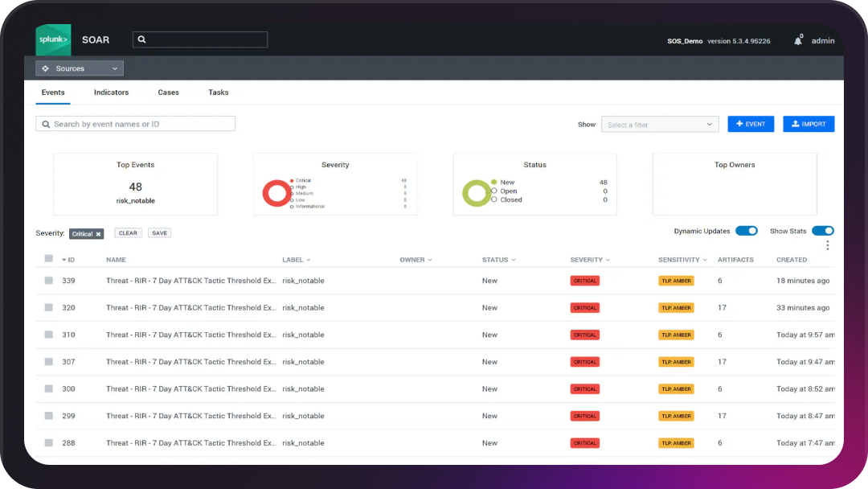The width and height of the screenshot is (868, 489).
Task: Click the red Severity donut chart
Action: point(276,193)
